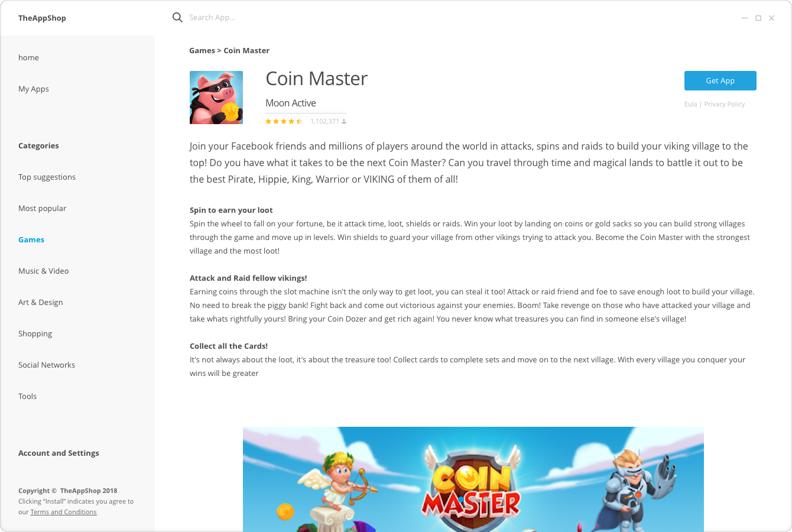Open the Eula link
792x532 pixels.
click(690, 104)
